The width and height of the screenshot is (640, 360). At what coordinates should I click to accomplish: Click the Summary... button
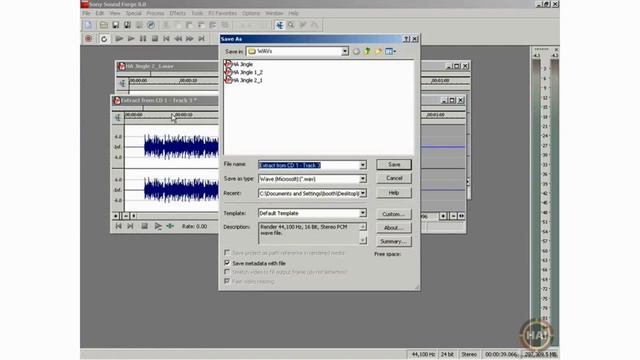[394, 242]
